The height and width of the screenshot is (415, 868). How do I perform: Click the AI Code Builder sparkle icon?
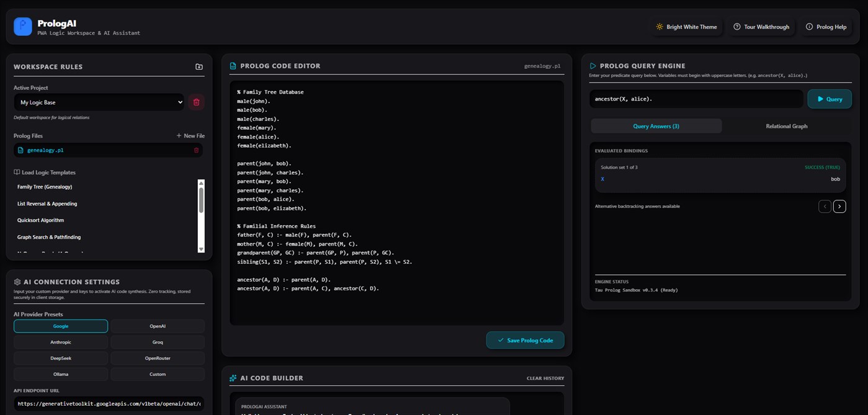coord(233,378)
